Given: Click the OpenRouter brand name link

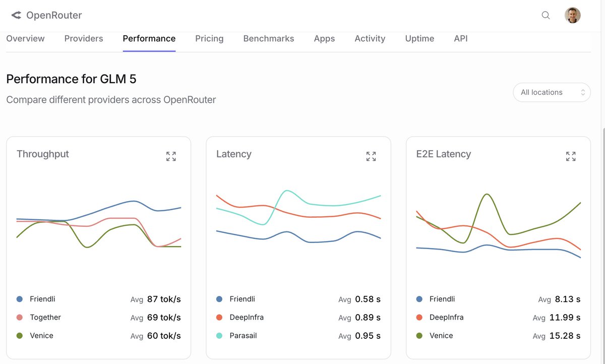Looking at the screenshot, I should pyautogui.click(x=54, y=15).
